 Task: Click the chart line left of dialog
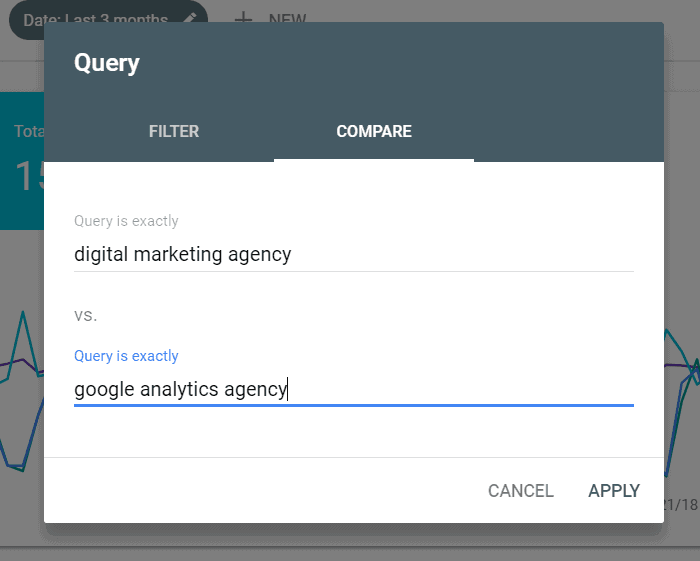[20, 400]
